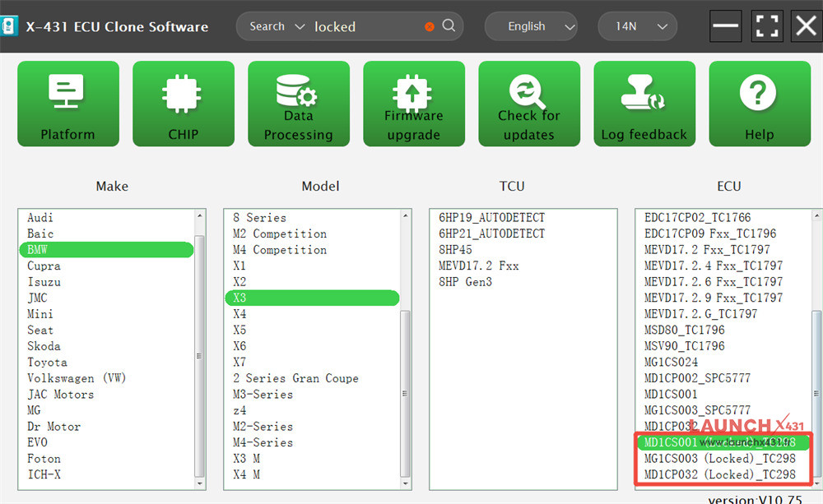Screen dimensions: 823x504
Task: Choose X4 M model
Action: pos(246,474)
